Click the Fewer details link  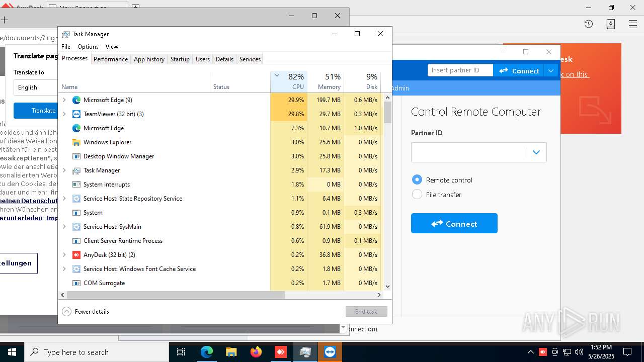[92, 311]
